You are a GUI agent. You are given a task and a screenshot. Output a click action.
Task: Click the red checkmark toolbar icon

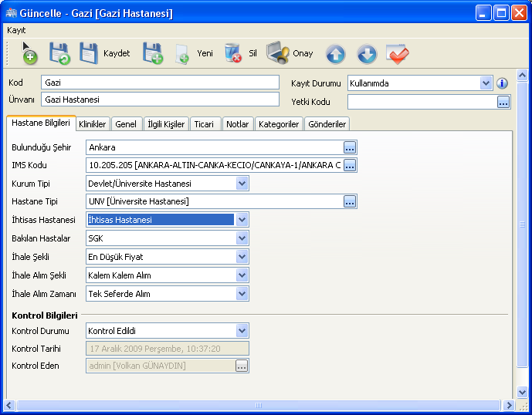pos(398,54)
